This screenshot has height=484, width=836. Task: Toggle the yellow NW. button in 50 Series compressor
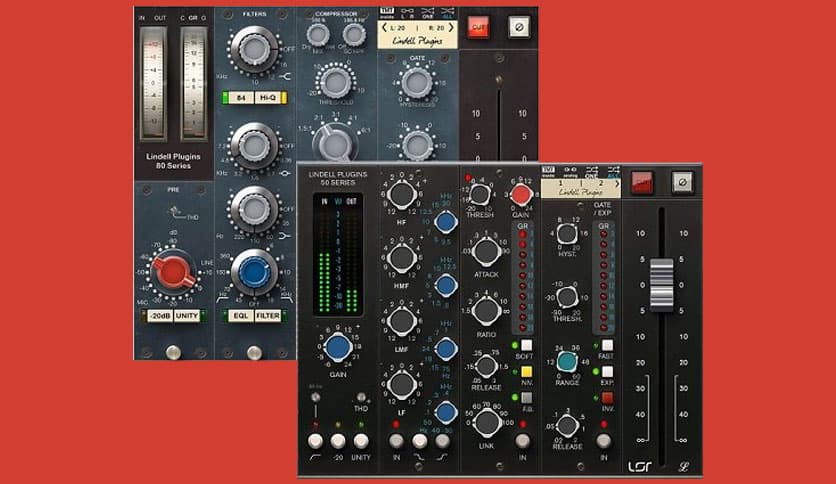(526, 372)
